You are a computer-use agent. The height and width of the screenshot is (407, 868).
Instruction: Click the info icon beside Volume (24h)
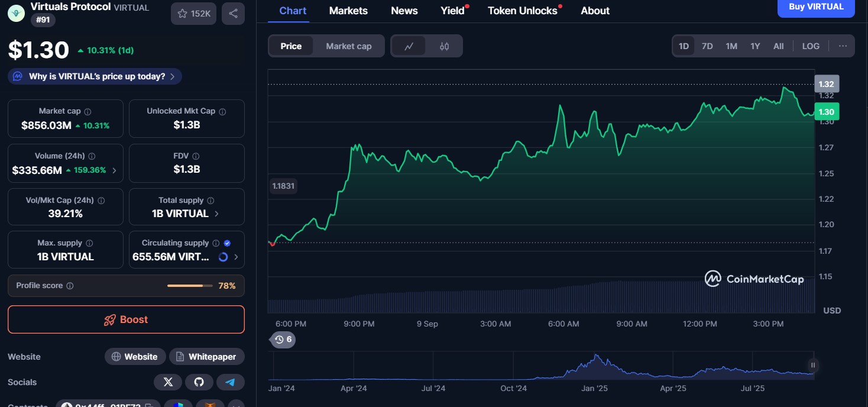(92, 156)
